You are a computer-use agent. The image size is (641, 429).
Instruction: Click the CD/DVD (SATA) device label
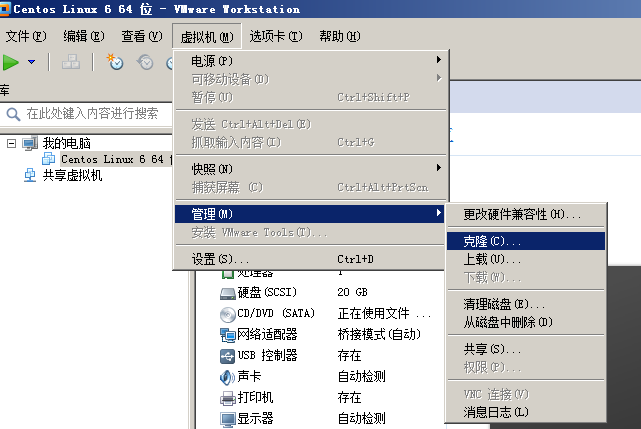[276, 314]
